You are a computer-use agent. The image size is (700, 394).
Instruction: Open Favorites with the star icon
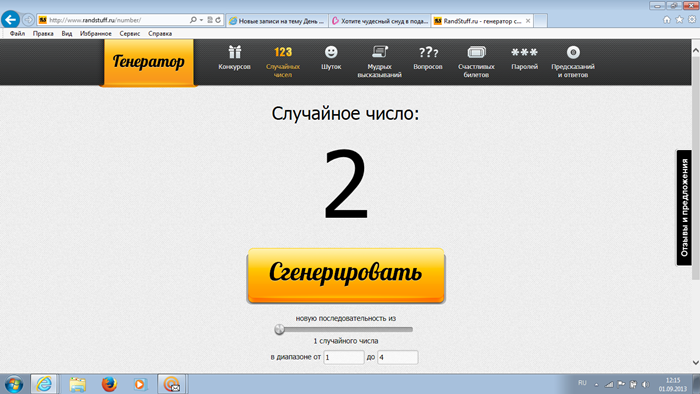(679, 19)
